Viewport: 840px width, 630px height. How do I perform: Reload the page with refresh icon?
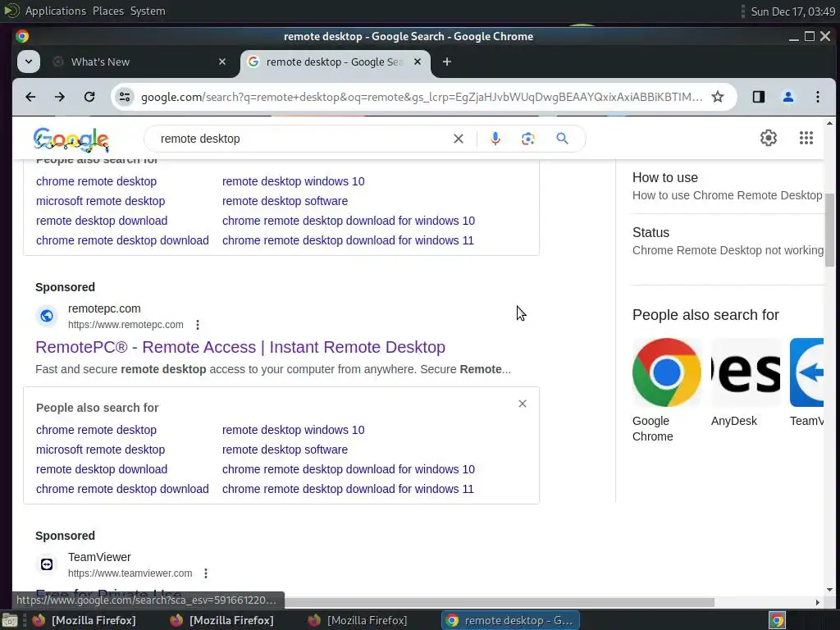click(89, 97)
